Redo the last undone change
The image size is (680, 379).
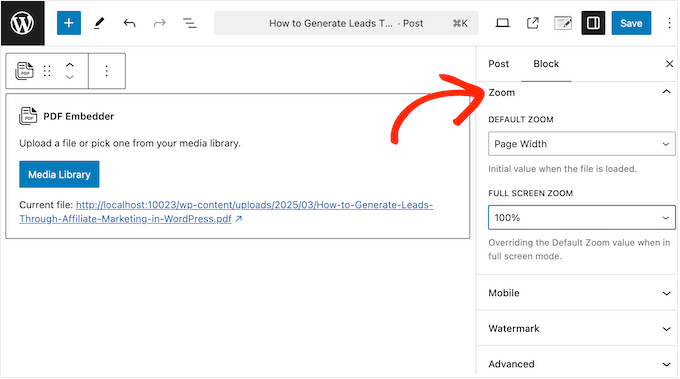point(160,23)
